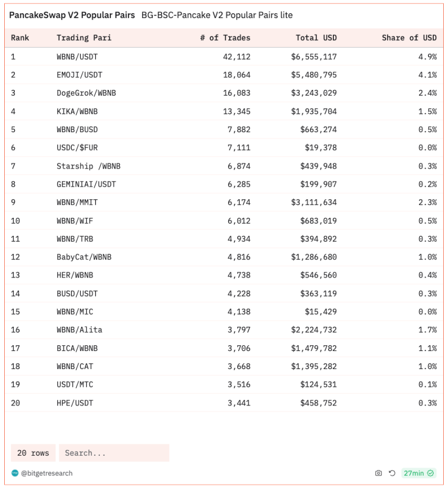The height and width of the screenshot is (488, 448).
Task: Click the DogeGrok/WBNB row cell
Action: 86,93
